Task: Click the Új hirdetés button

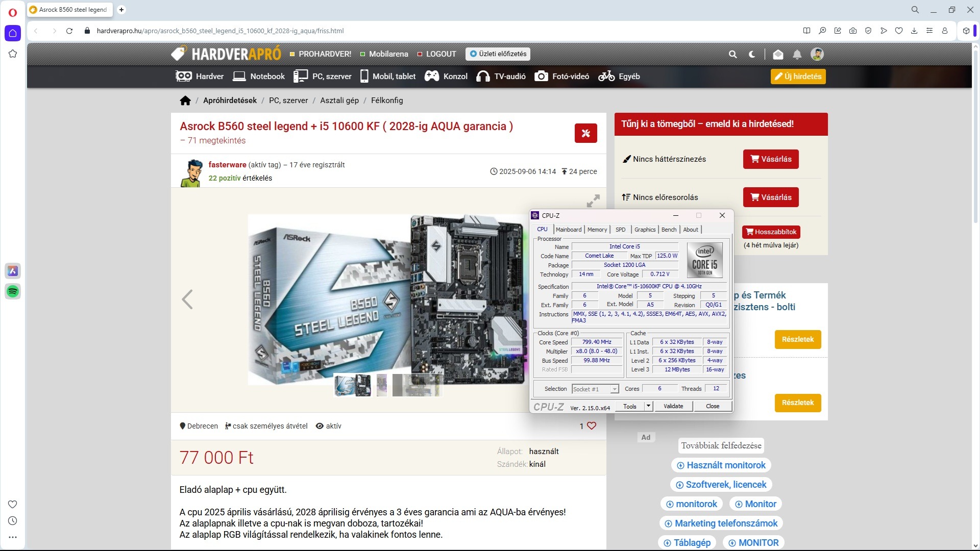Action: (798, 77)
